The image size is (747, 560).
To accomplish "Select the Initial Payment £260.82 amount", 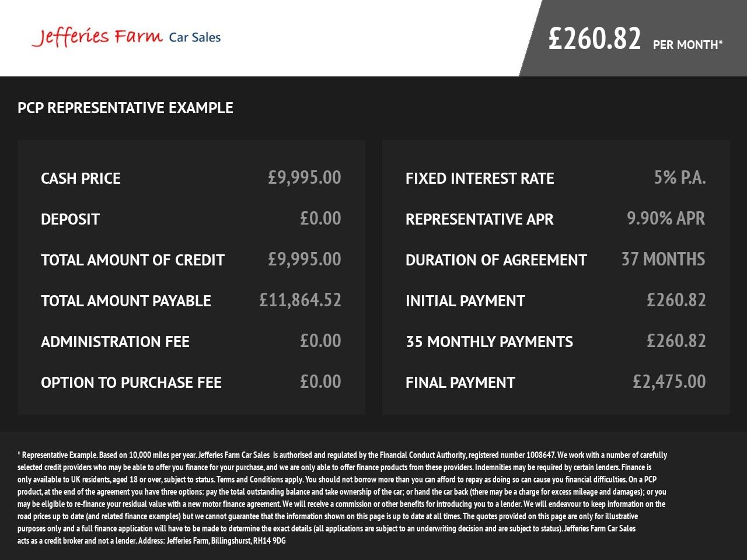I will pyautogui.click(x=676, y=300).
